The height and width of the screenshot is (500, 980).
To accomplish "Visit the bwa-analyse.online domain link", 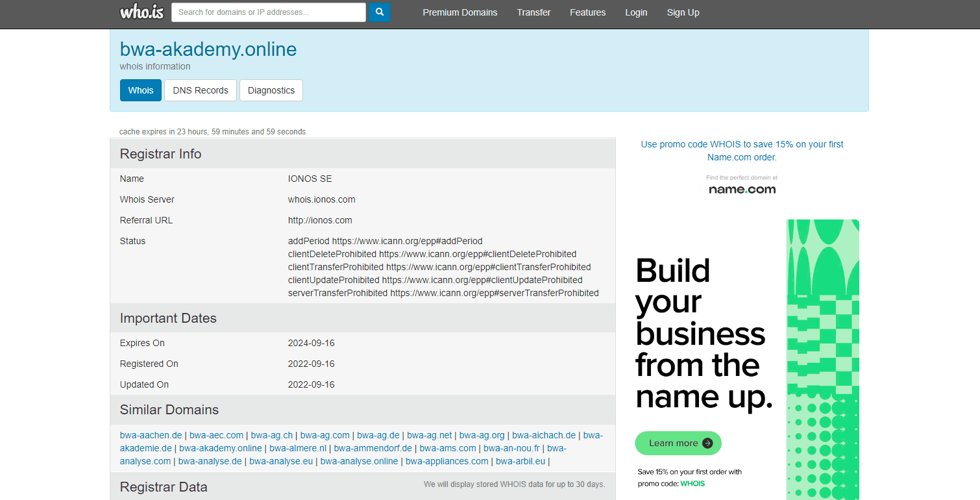I will pyautogui.click(x=359, y=461).
